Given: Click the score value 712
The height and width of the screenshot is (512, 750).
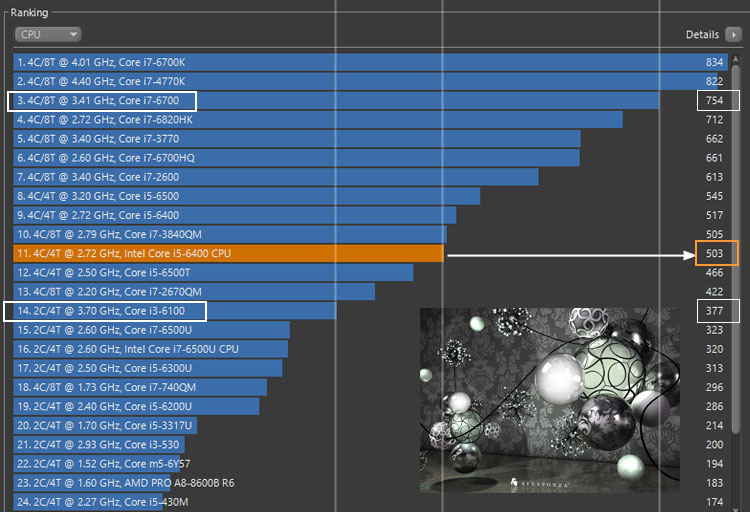Looking at the screenshot, I should [714, 120].
